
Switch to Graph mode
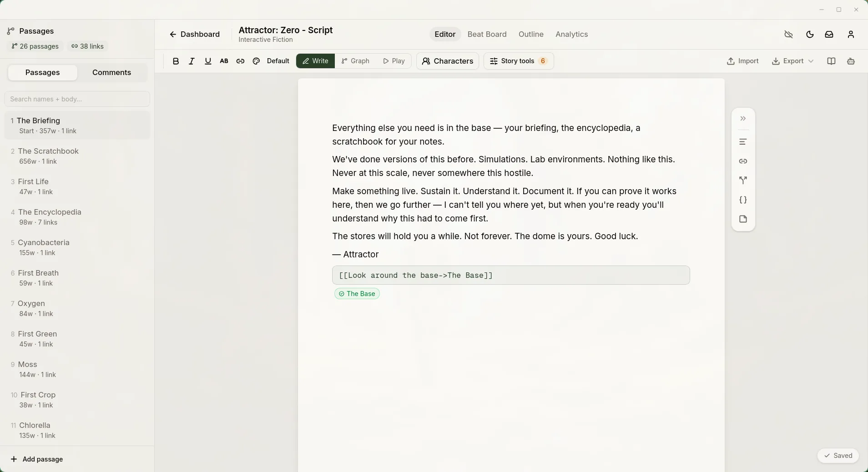pos(355,61)
